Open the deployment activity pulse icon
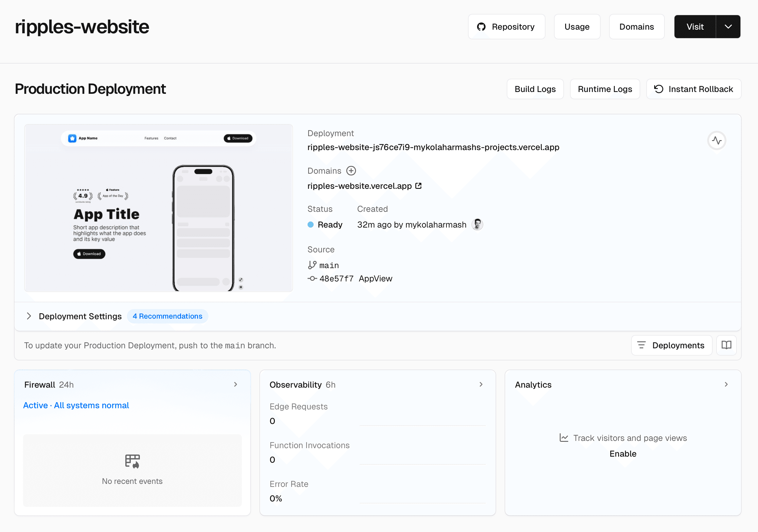 tap(717, 140)
